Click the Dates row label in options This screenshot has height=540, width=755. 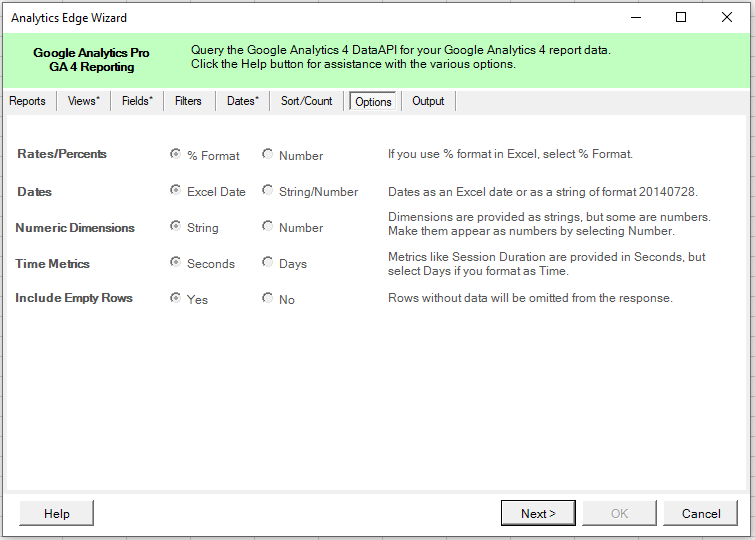point(35,192)
